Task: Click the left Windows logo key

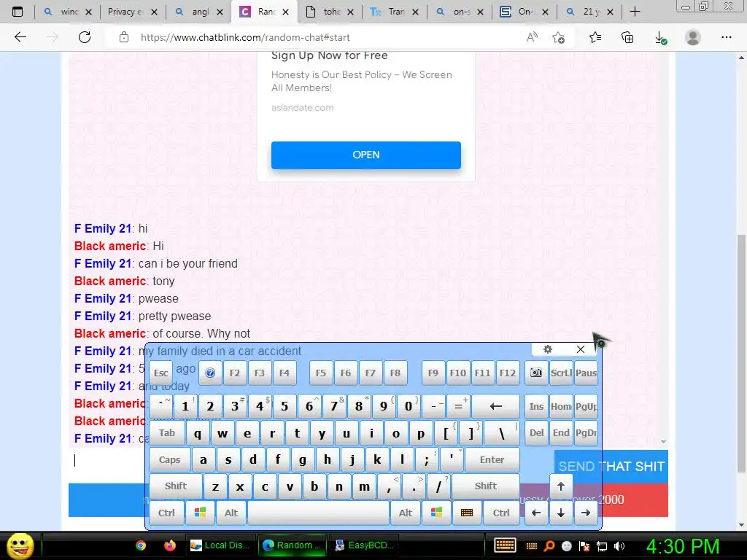Action: tap(200, 513)
